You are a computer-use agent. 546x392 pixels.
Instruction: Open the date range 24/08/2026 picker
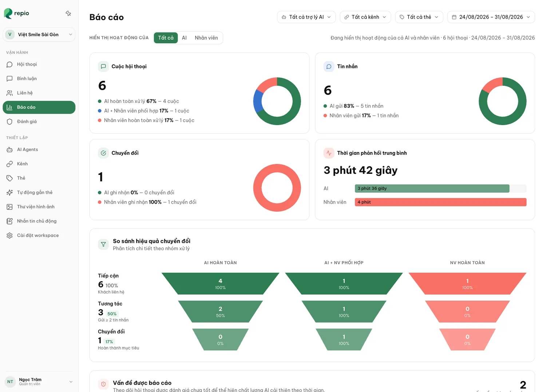491,17
